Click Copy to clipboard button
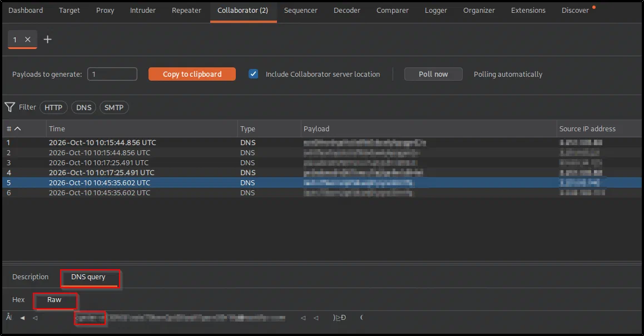This screenshot has height=336, width=644. (x=192, y=74)
